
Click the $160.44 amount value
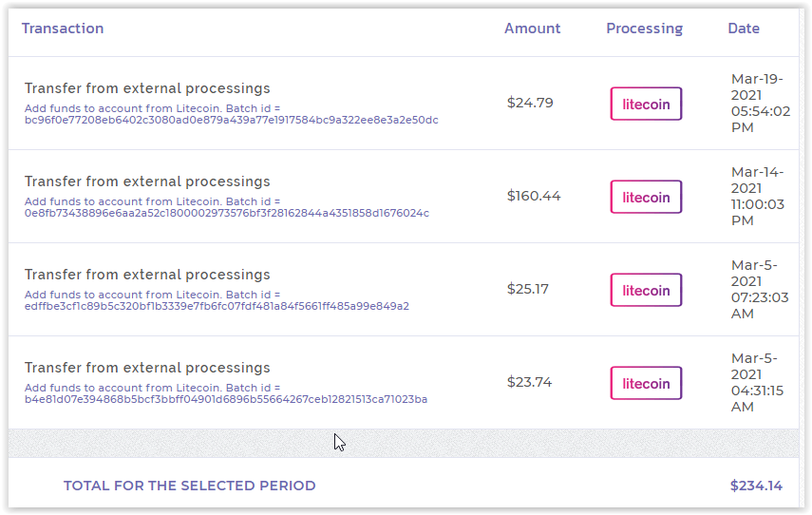534,196
